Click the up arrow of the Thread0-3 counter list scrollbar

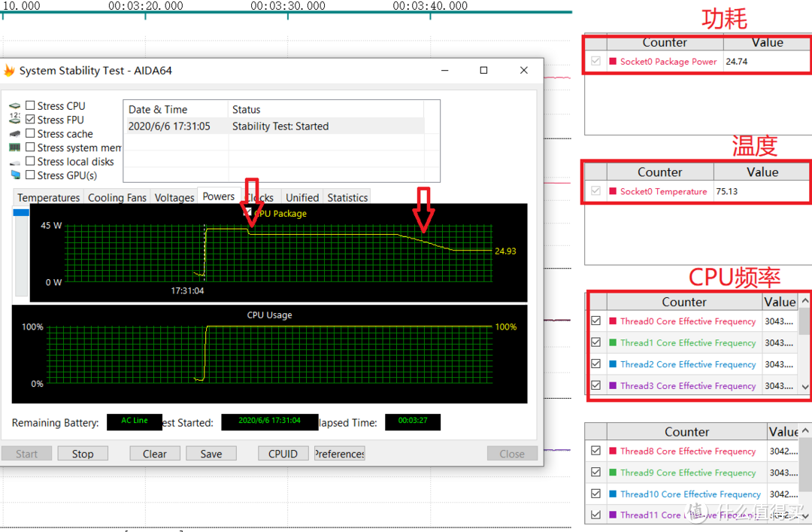pos(804,301)
